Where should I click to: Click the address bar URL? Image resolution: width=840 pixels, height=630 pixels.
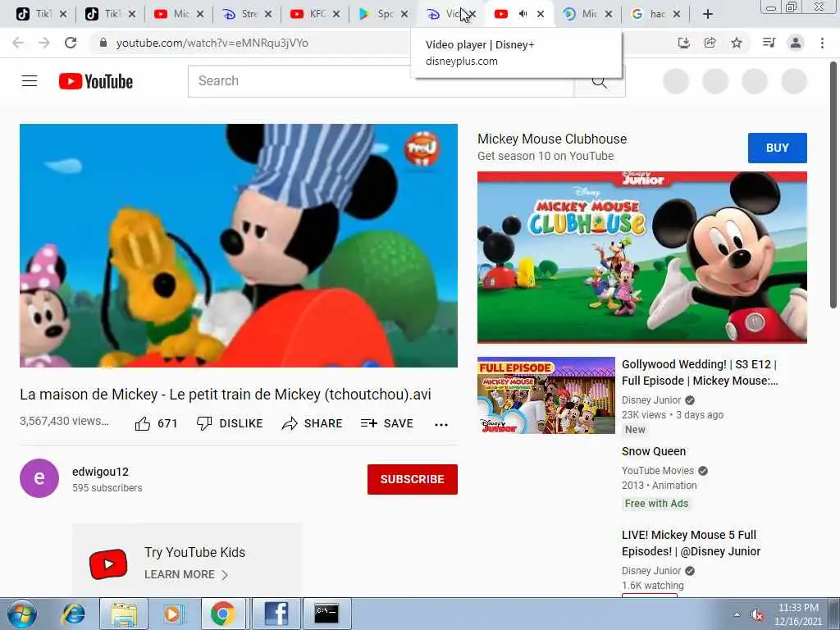tap(212, 43)
